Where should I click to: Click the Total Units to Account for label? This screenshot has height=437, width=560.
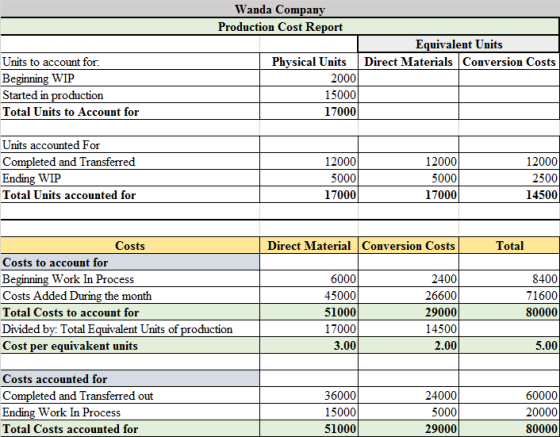[x=71, y=112]
